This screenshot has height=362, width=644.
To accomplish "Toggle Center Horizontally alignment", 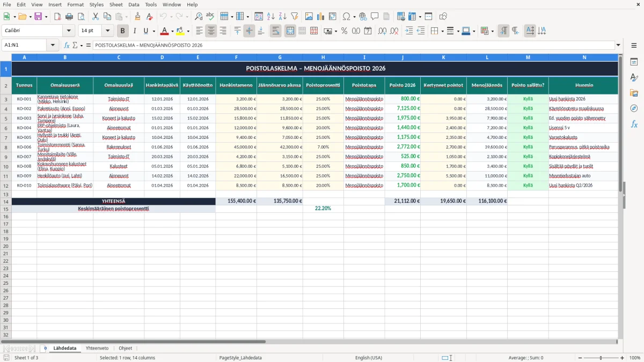I will [x=211, y=31].
